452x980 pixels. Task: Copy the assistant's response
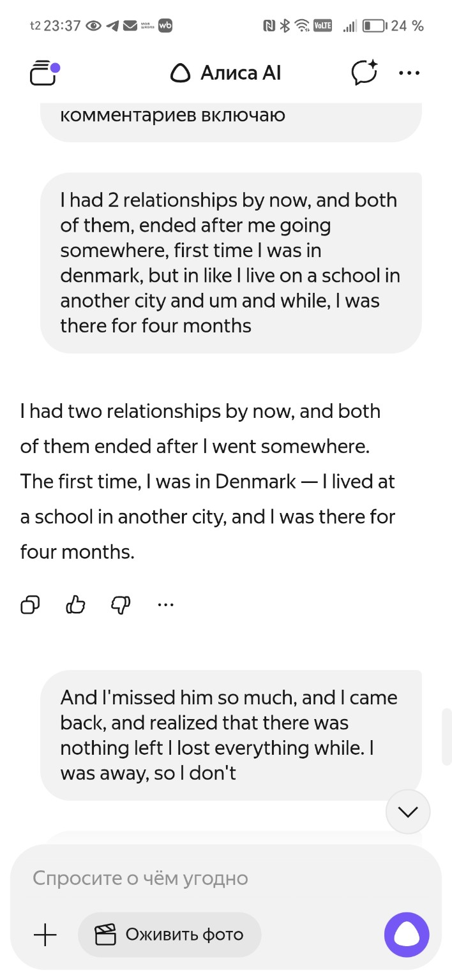[x=30, y=604]
